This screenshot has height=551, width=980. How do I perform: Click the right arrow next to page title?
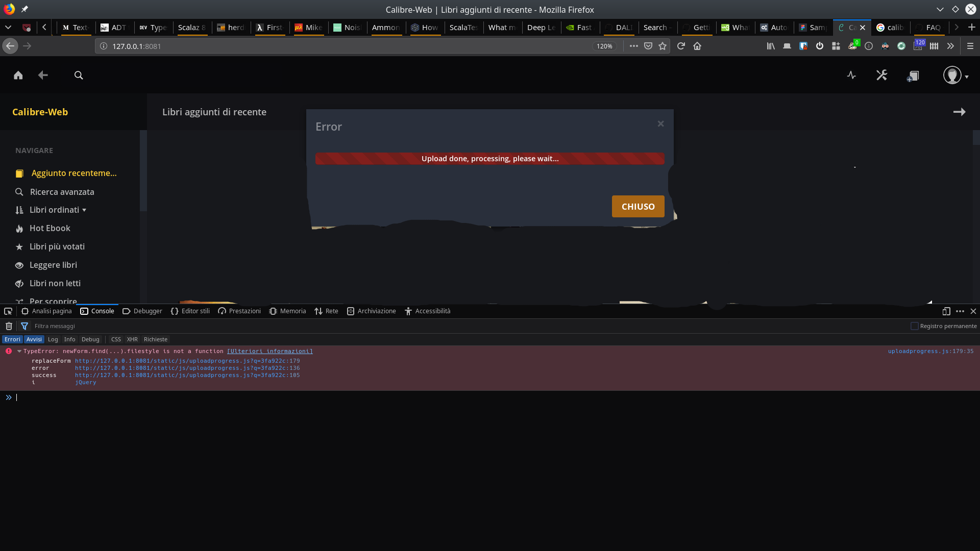click(959, 112)
